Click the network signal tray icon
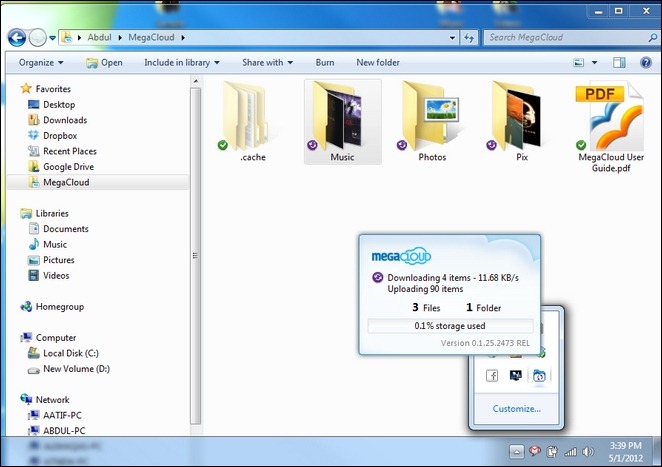 click(570, 452)
